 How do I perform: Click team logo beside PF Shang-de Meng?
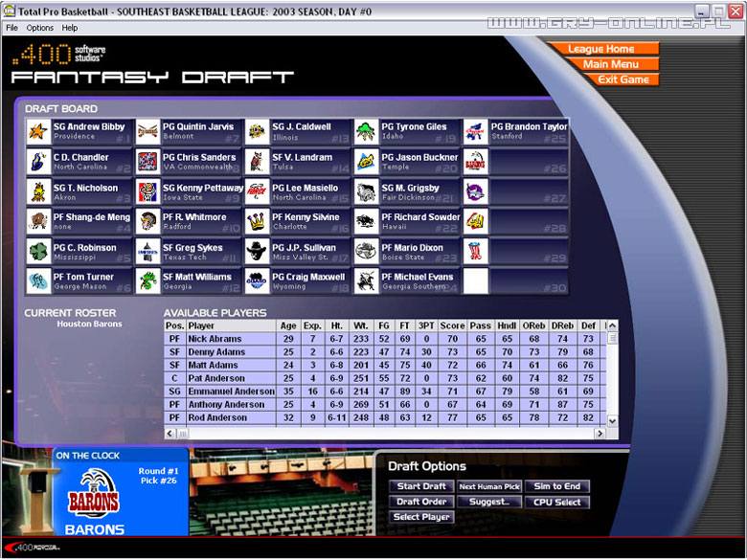38,221
